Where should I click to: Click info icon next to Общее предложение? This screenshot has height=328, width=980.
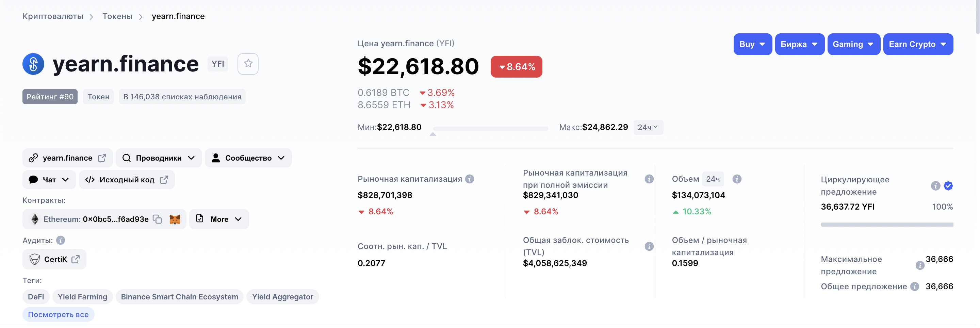click(x=915, y=286)
